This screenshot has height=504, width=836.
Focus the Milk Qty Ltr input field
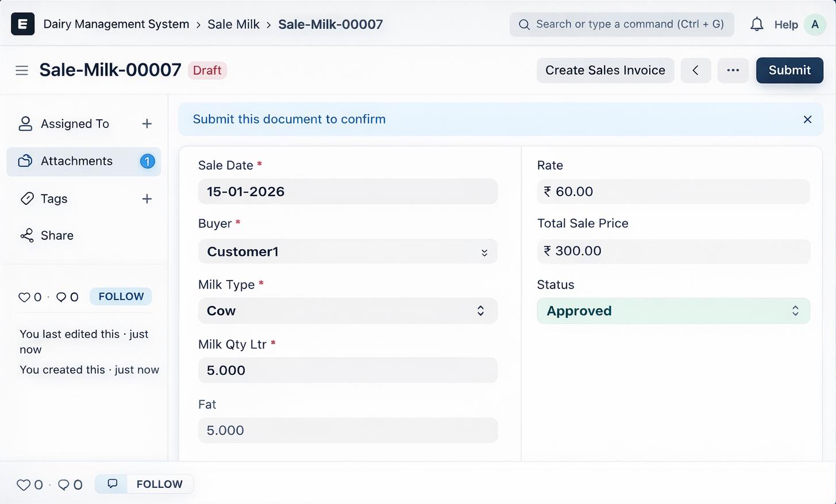tap(348, 370)
